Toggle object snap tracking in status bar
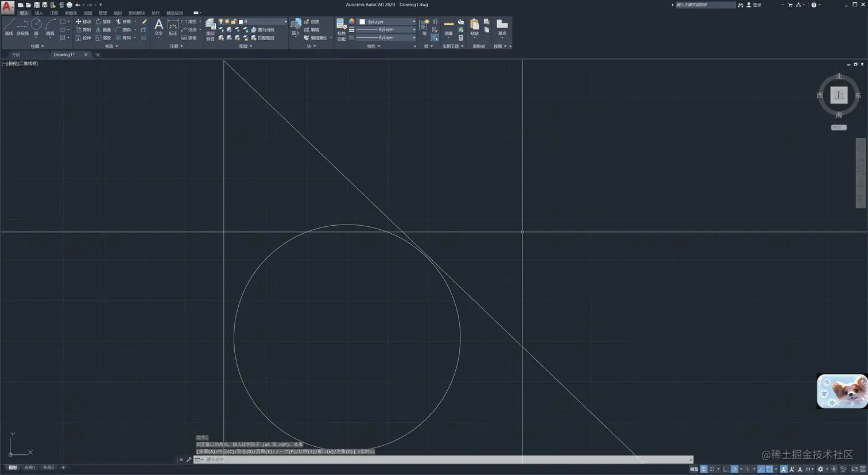868x475 pixels. pyautogui.click(x=761, y=469)
